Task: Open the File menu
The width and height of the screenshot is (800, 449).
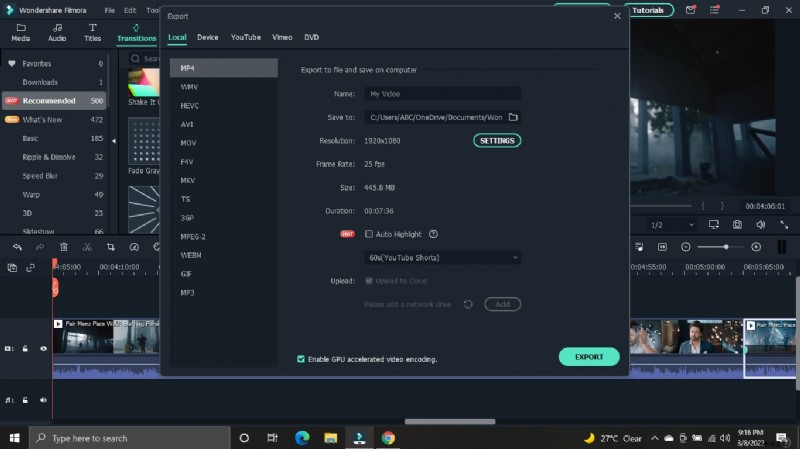Action: click(x=110, y=10)
